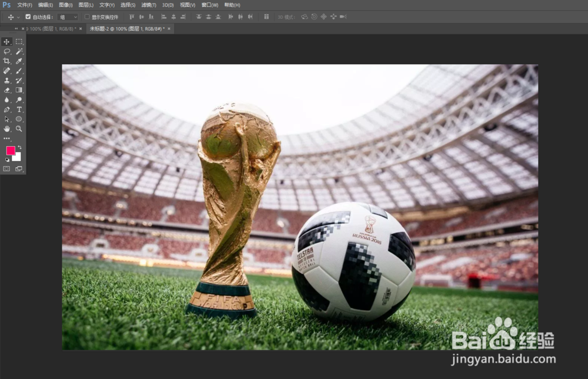Align left edges in options bar
The image size is (588, 379).
[x=163, y=17]
